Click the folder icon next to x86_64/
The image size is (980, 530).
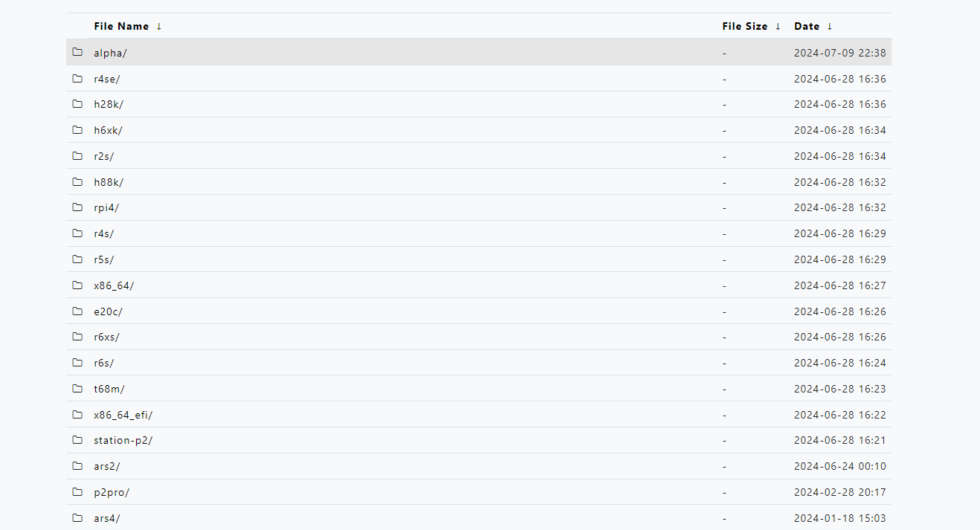coord(77,285)
